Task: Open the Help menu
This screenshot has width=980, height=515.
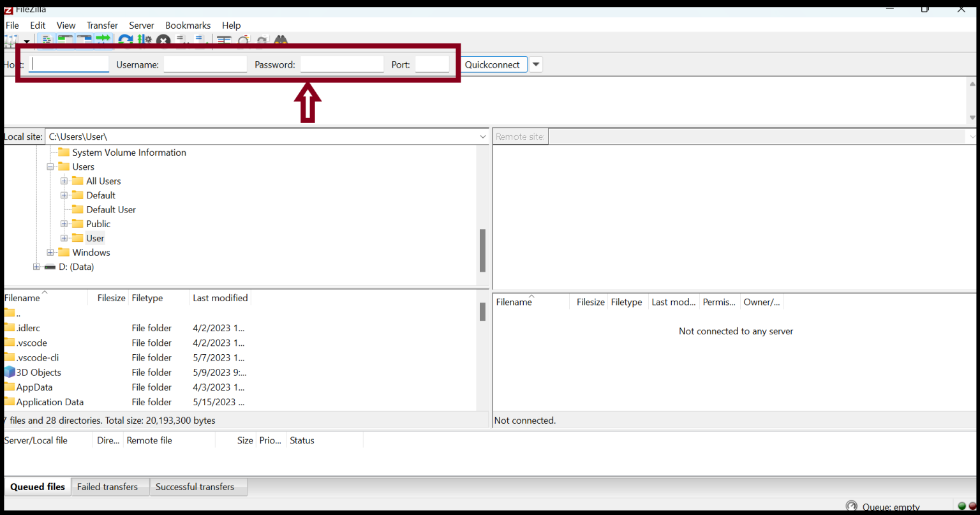Action: [x=231, y=25]
